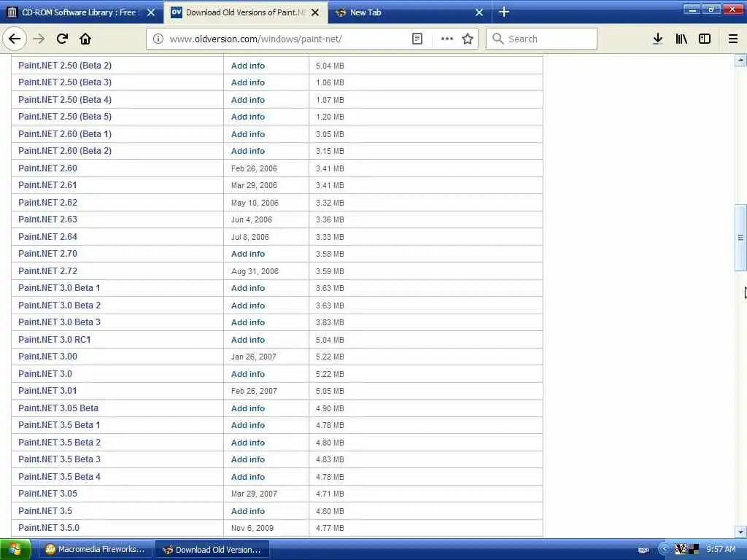
Task: Click the Windows Start button
Action: click(15, 550)
